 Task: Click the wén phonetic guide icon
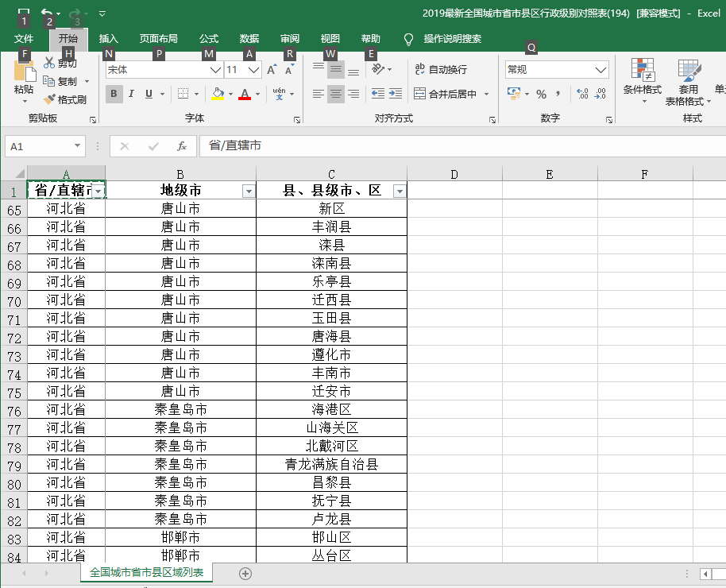[x=279, y=94]
